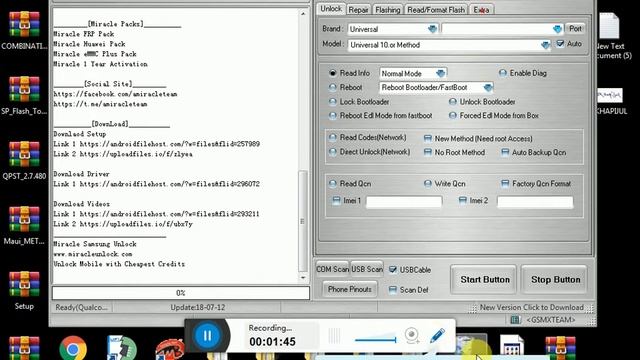640x360 pixels.
Task: Open the Normal Mode dropdown
Action: click(440, 73)
